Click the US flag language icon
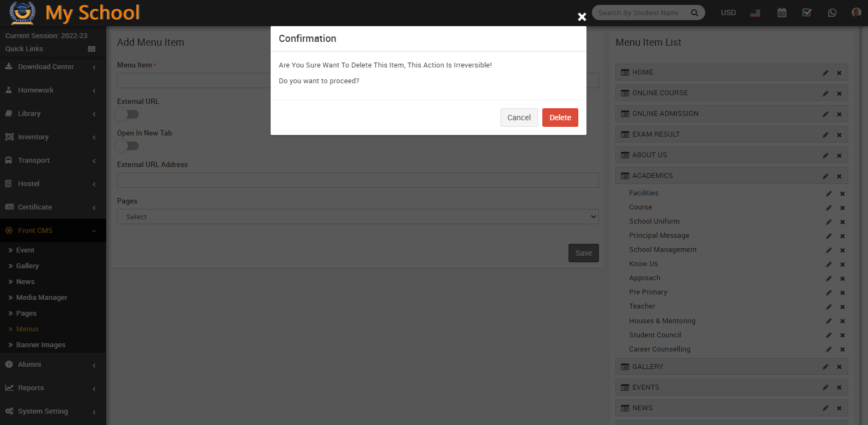The height and width of the screenshot is (425, 868). [755, 13]
